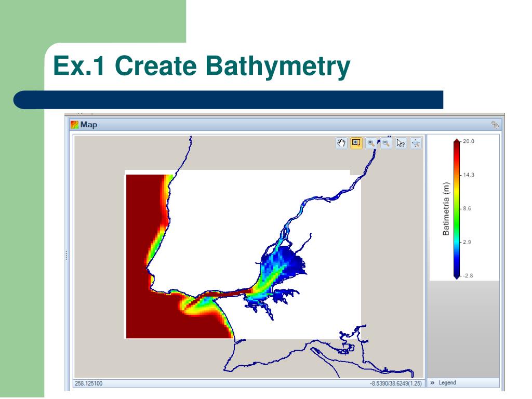Open the Map panel settings gears
532x399 pixels.
(495, 125)
